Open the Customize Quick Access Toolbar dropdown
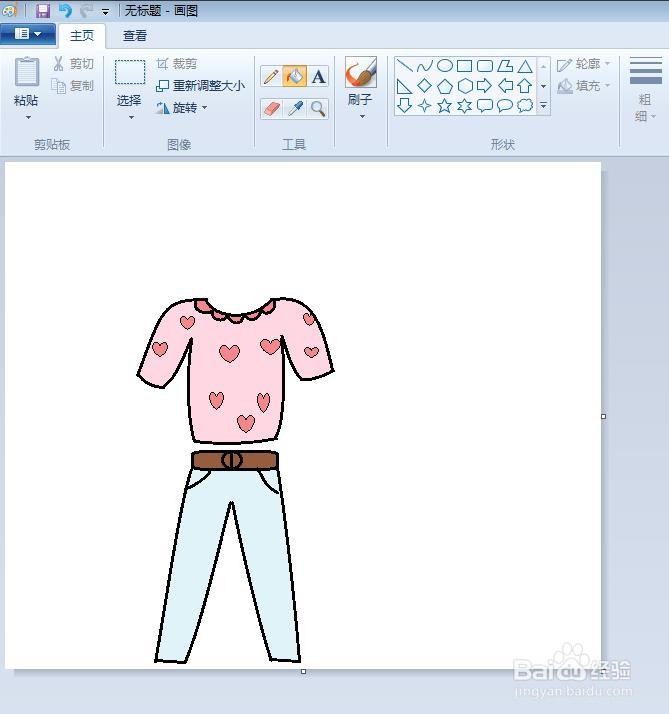669x714 pixels. [105, 12]
